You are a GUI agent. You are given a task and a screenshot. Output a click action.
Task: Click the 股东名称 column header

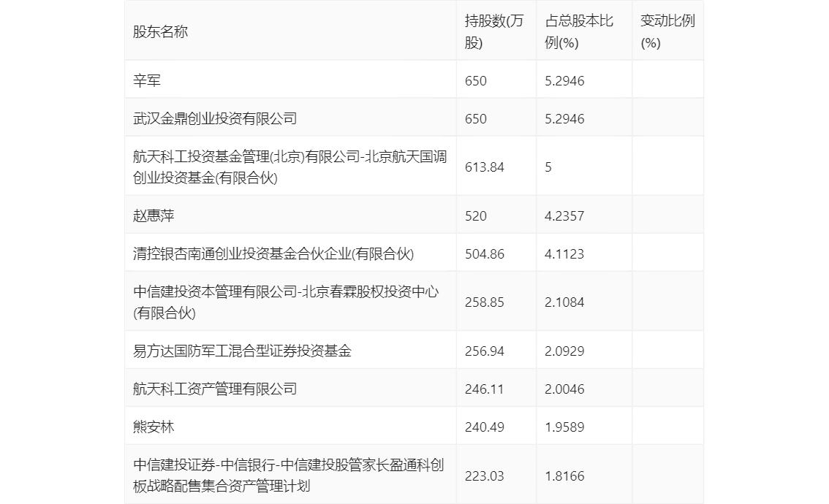pos(160,31)
